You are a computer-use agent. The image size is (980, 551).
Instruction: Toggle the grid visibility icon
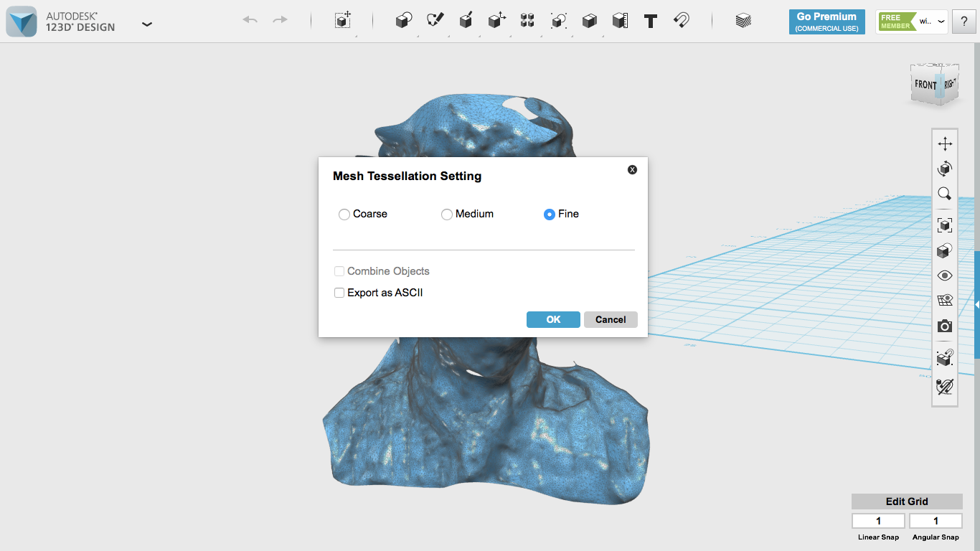coord(945,301)
